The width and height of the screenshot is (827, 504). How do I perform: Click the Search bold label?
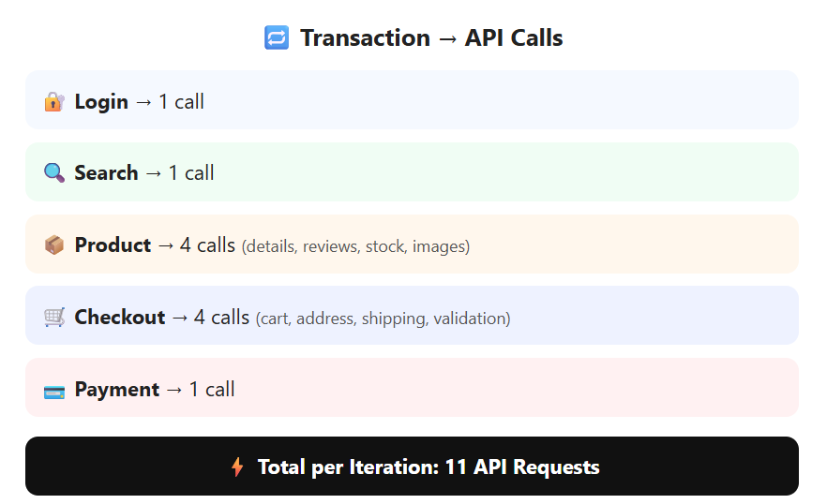[x=106, y=173]
